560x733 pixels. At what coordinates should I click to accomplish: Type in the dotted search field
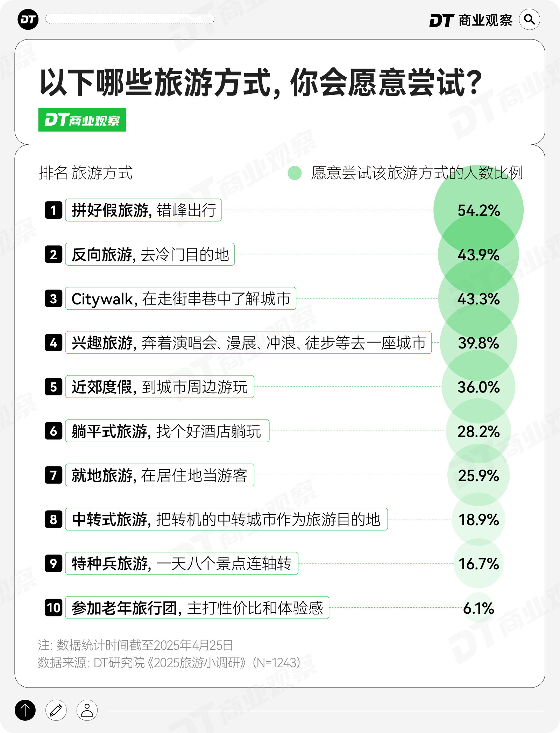coord(129,19)
